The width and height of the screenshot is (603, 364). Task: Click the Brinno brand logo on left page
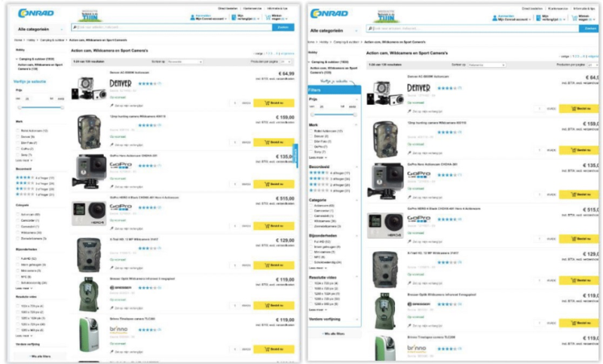click(118, 330)
